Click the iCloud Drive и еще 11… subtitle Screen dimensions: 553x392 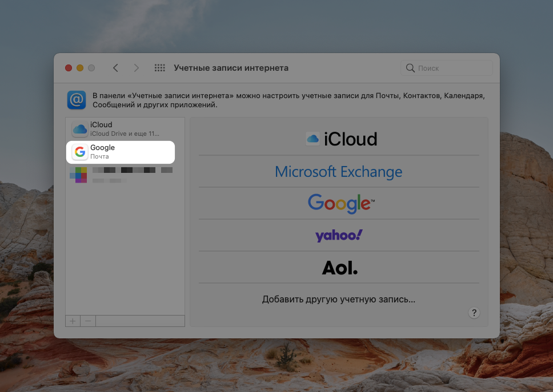coord(125,134)
